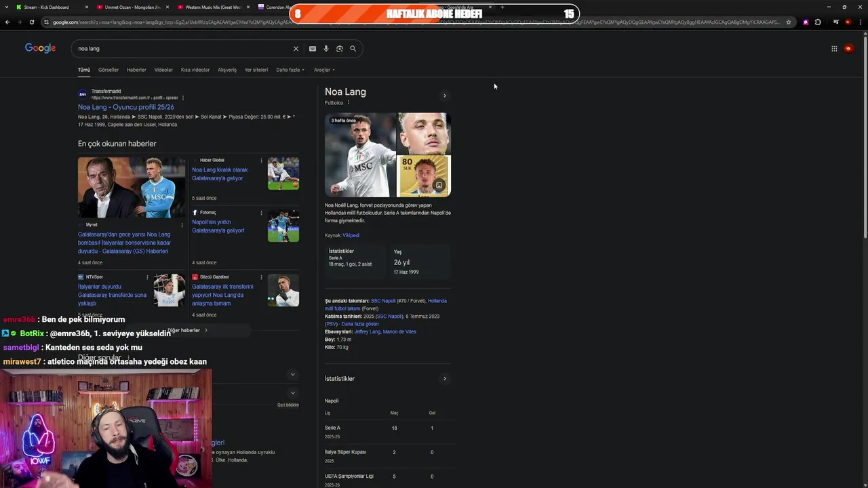Open Mynet article large photo
The height and width of the screenshot is (488, 868).
pos(132,188)
